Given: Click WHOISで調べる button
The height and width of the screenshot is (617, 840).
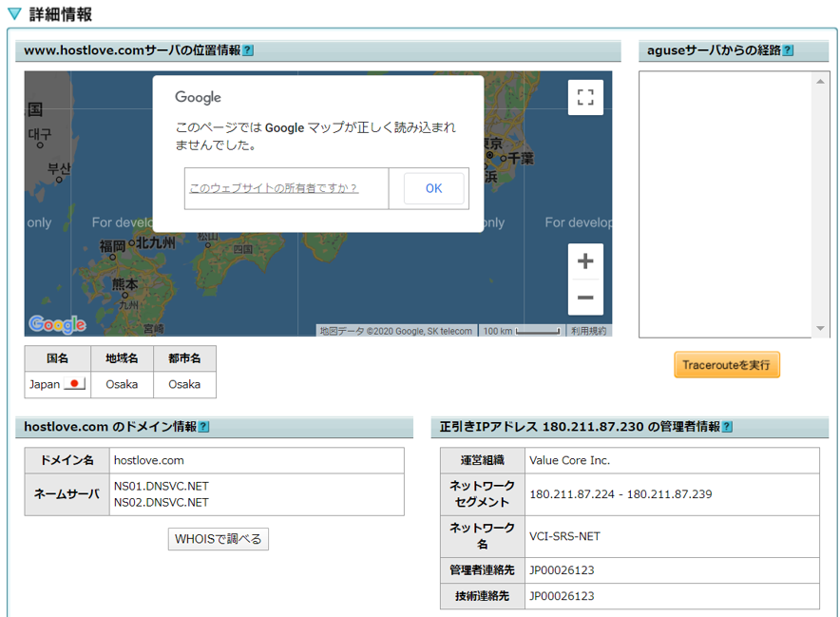Looking at the screenshot, I should 218,539.
